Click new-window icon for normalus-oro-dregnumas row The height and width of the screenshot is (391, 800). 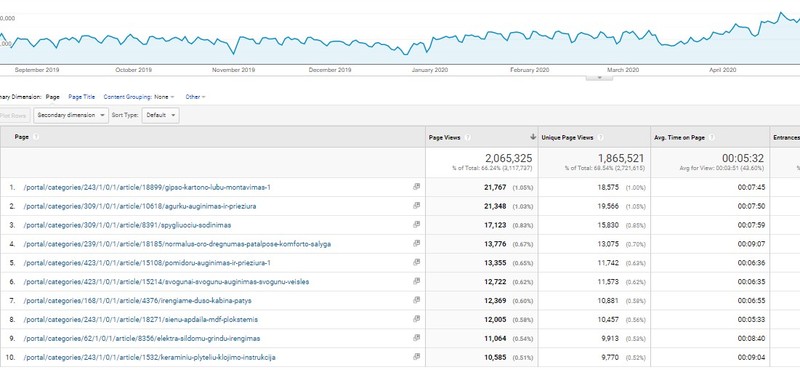(416, 243)
